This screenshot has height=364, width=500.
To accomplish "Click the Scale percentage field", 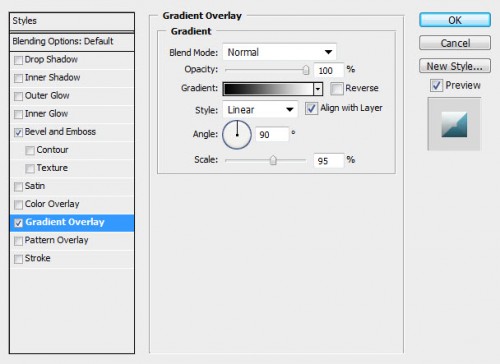I will click(x=329, y=161).
